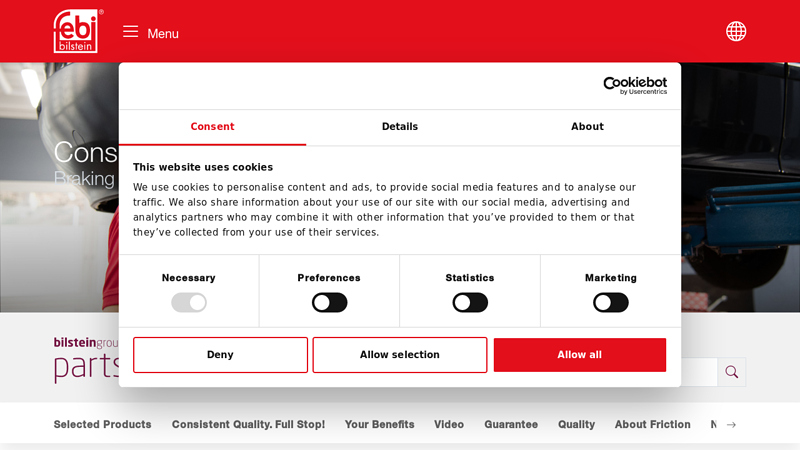This screenshot has width=800, height=450.
Task: Switch to the About tab
Action: 587,127
